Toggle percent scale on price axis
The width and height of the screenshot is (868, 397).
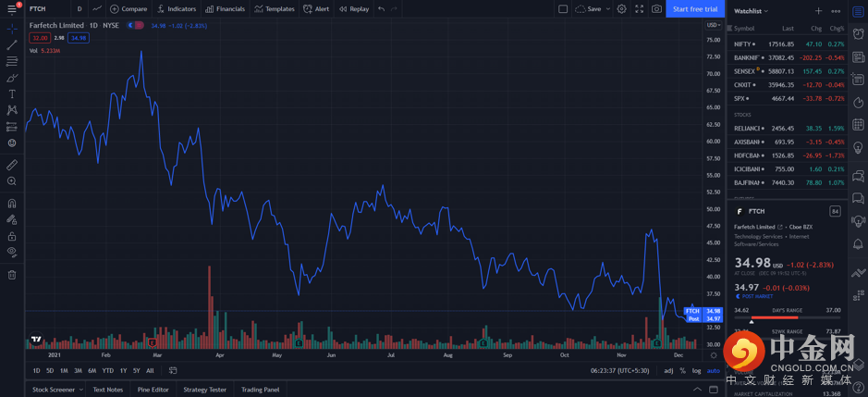click(x=682, y=370)
